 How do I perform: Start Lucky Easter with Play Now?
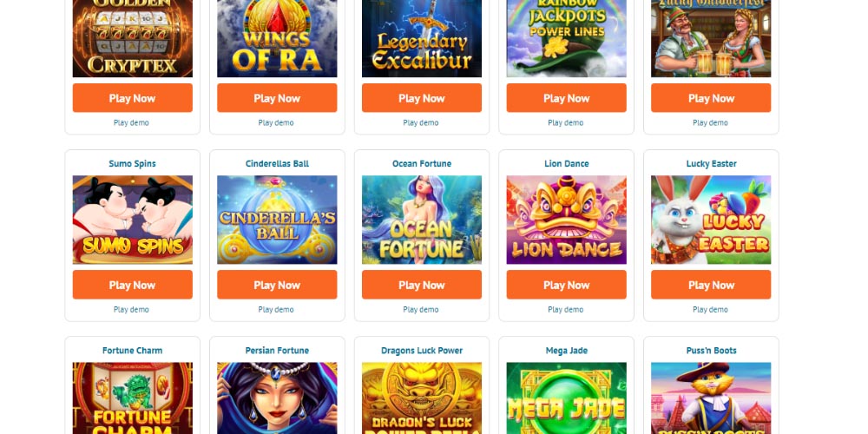click(711, 285)
